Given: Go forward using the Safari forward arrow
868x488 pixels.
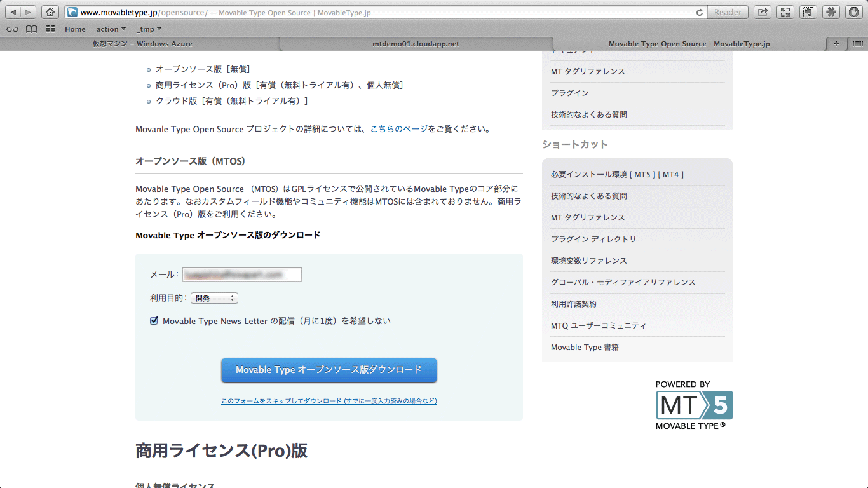Looking at the screenshot, I should [x=29, y=12].
